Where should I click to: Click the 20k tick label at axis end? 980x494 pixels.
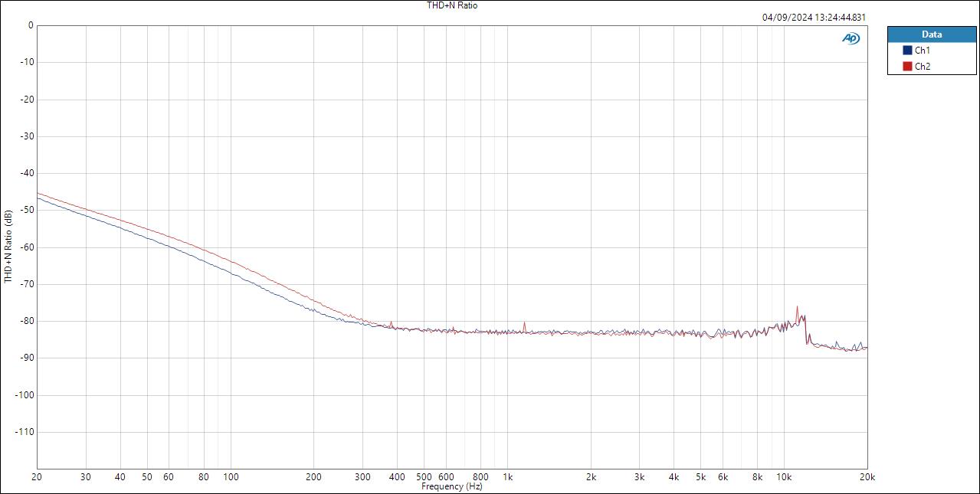point(867,476)
